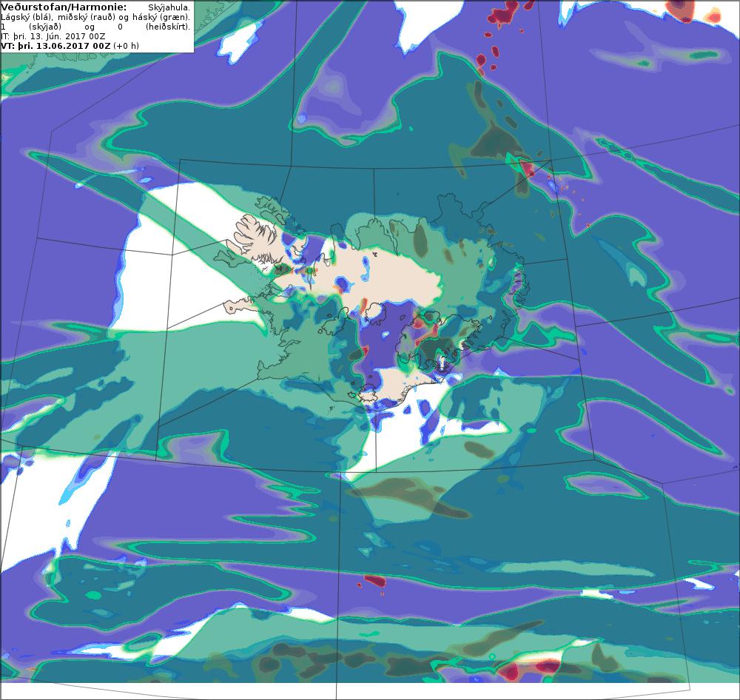Screen dimensions: 740x700
Task: Select the "Skýjahula." label in the legend
Action: (x=169, y=8)
